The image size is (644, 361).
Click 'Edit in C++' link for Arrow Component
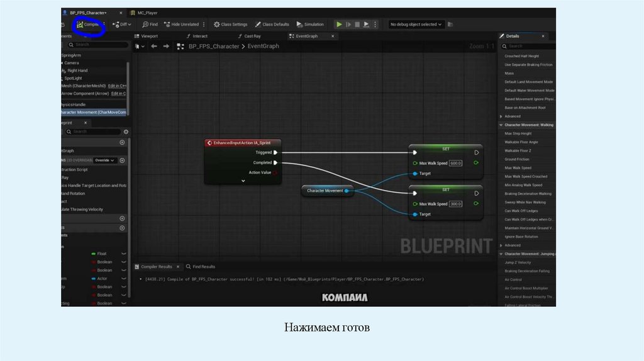pos(118,94)
